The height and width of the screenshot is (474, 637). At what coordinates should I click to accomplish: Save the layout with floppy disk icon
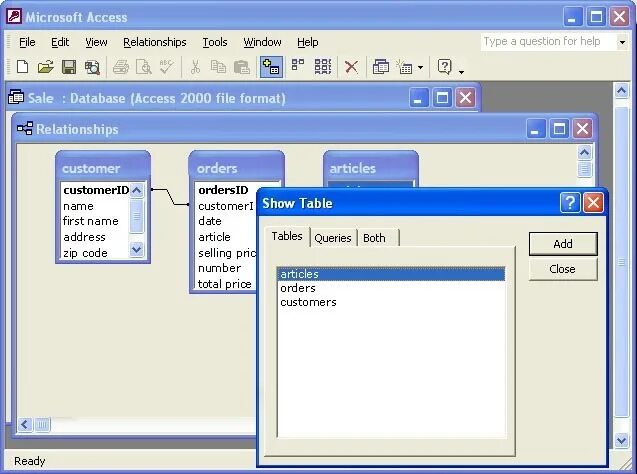pos(69,67)
